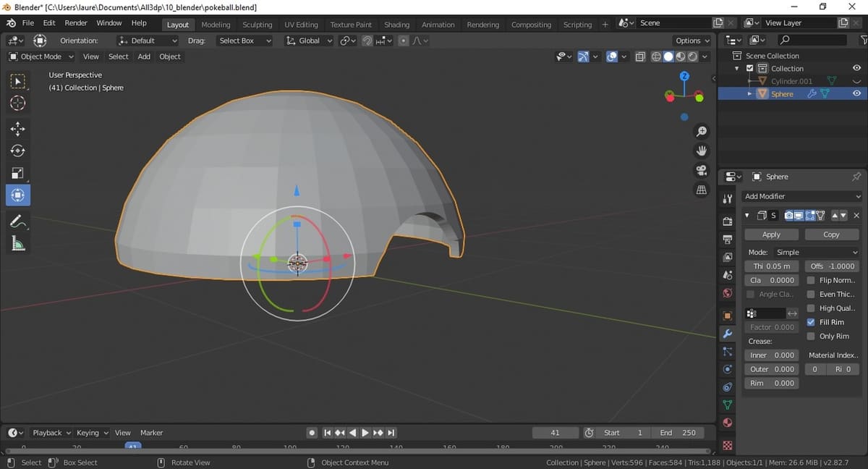Activate the 3D Cursor tool
Viewport: 868px width, 469px height.
point(18,103)
